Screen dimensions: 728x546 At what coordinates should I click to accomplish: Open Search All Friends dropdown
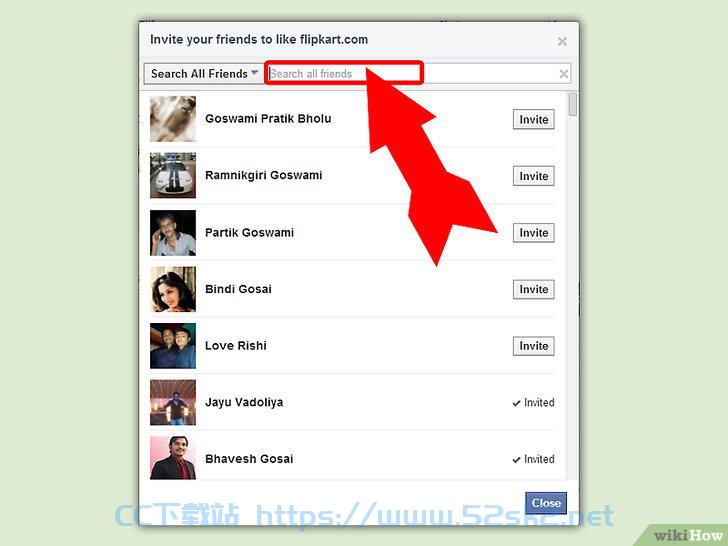coord(203,74)
